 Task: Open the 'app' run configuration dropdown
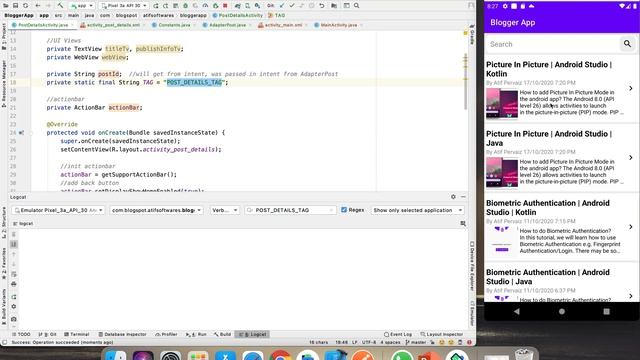pos(82,6)
